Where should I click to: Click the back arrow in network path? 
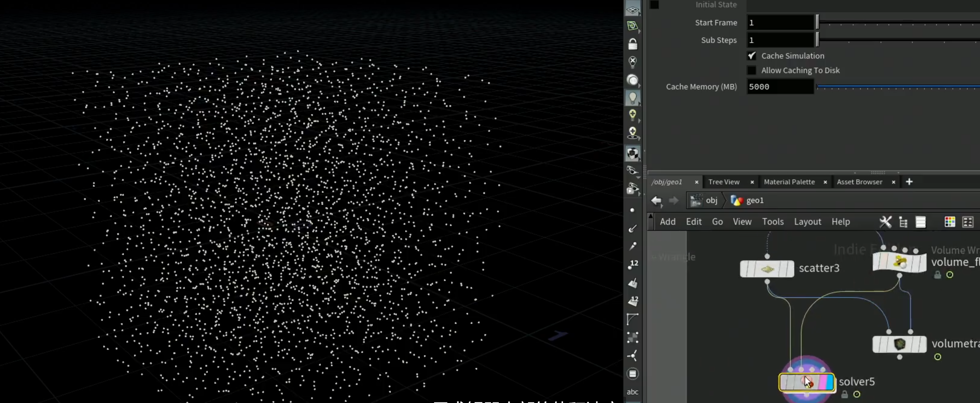coord(656,201)
